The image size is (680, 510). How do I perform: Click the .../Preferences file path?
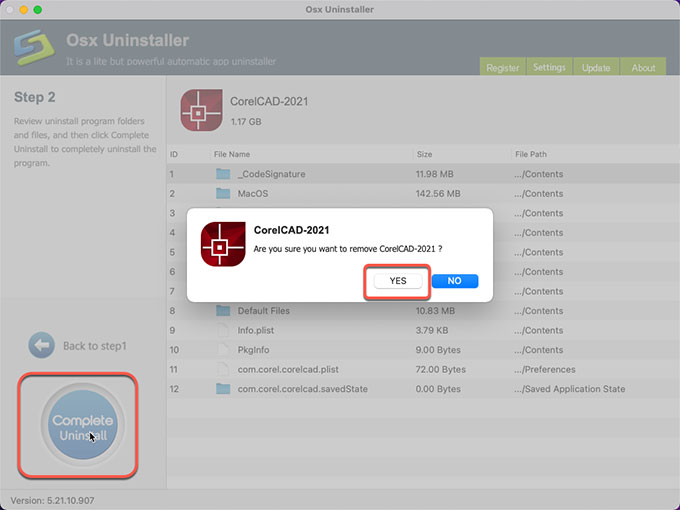tap(545, 369)
